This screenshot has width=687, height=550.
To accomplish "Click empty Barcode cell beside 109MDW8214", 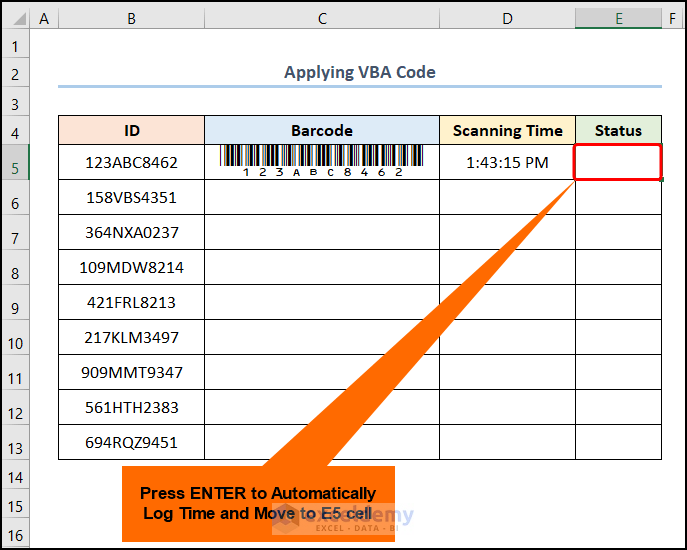I will point(322,267).
